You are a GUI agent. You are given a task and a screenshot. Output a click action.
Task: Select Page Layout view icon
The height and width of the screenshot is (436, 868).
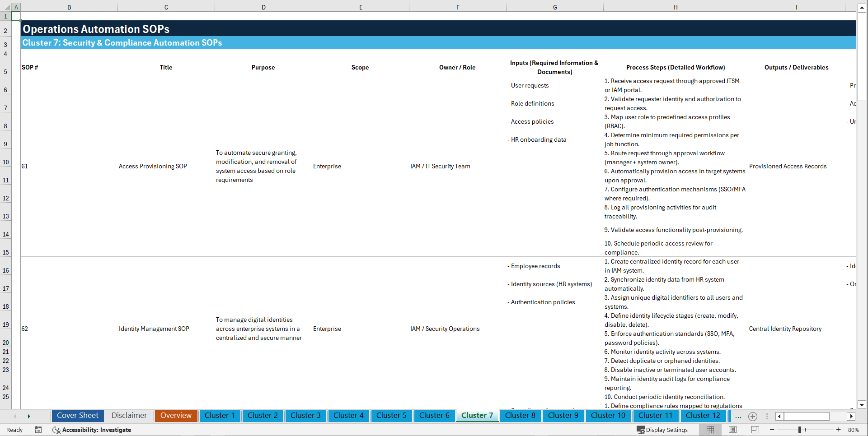[x=732, y=430]
